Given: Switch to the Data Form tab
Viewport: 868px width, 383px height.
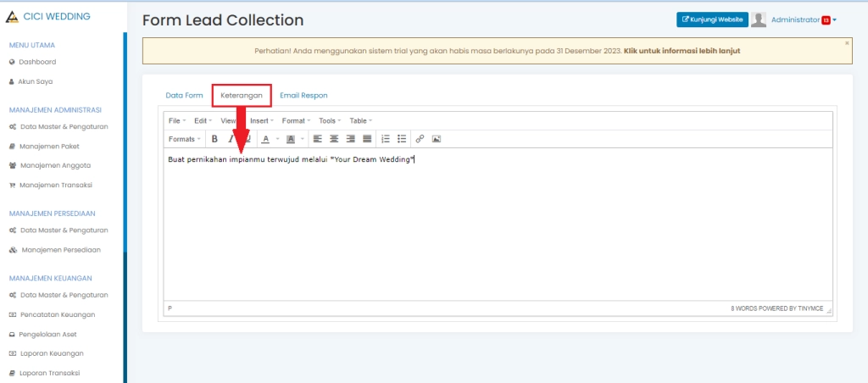Looking at the screenshot, I should [184, 95].
